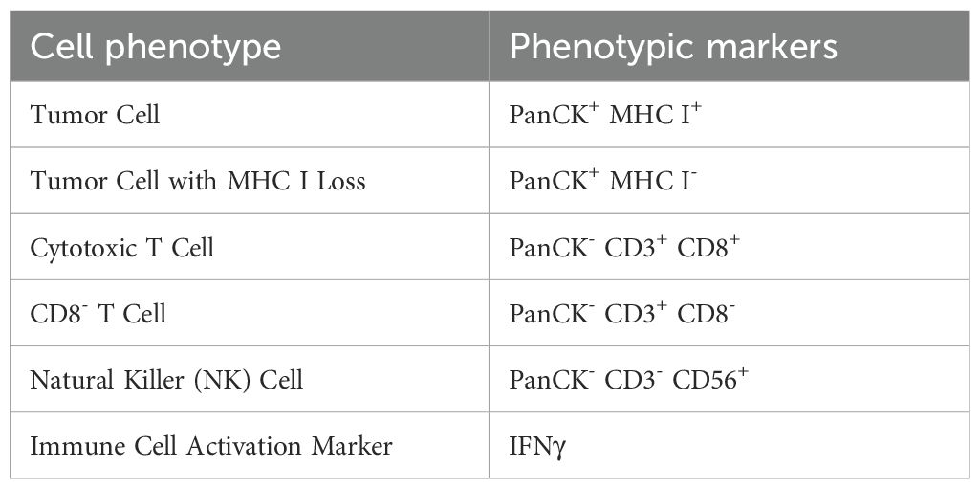Click the 'Phenotypic markers' column header
Screen dimensions: 980x489
(673, 48)
